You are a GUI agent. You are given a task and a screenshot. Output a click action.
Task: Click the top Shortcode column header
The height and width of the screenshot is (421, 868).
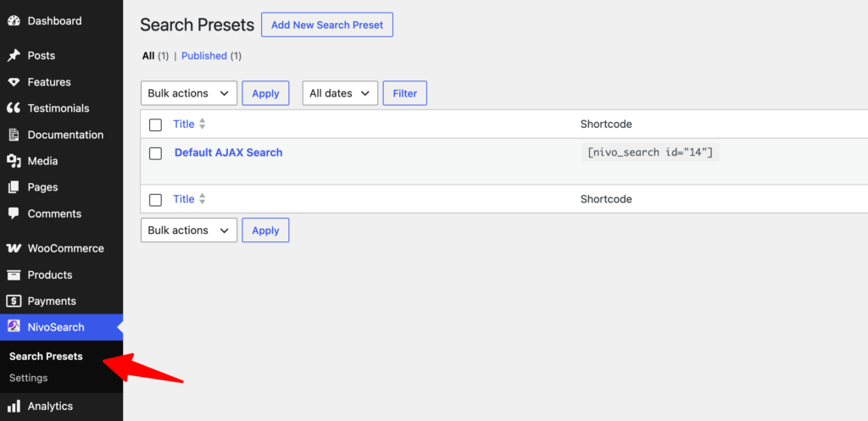(606, 125)
